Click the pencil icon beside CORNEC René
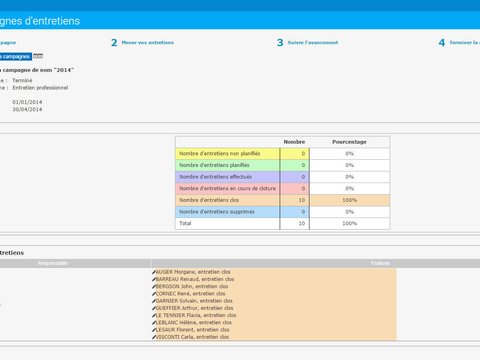The width and height of the screenshot is (480, 360). 154,294
